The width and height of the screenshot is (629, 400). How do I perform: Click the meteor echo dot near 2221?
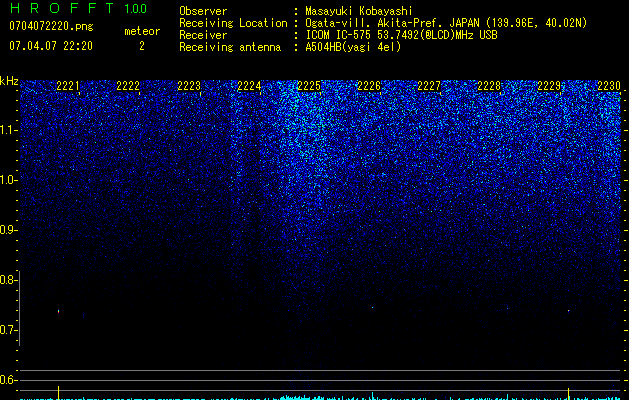click(59, 311)
